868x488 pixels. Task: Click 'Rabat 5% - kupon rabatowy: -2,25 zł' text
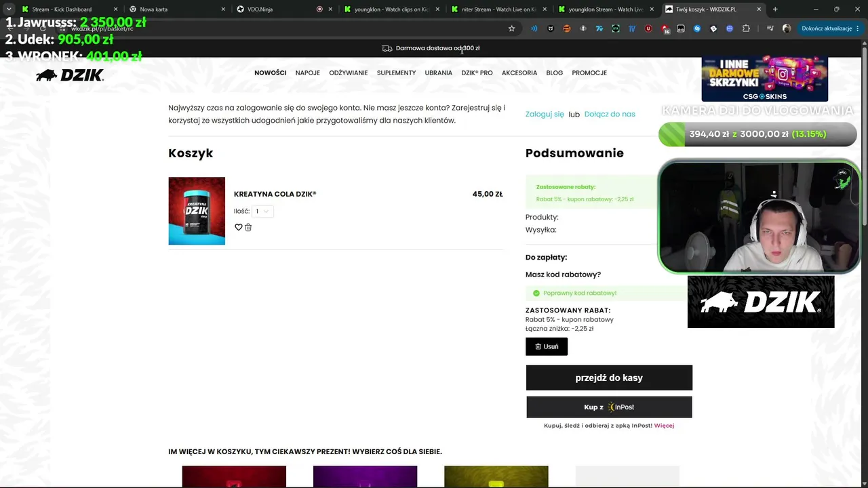[x=585, y=199]
